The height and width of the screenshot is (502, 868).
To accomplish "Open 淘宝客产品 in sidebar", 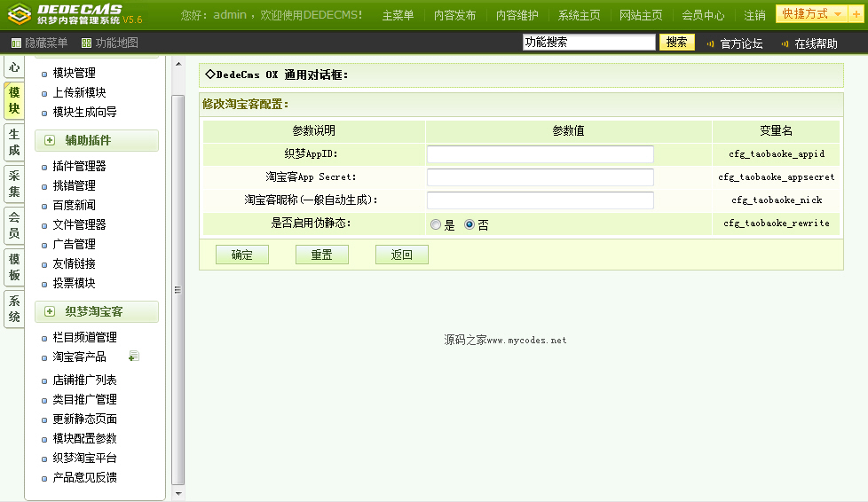I will (79, 357).
